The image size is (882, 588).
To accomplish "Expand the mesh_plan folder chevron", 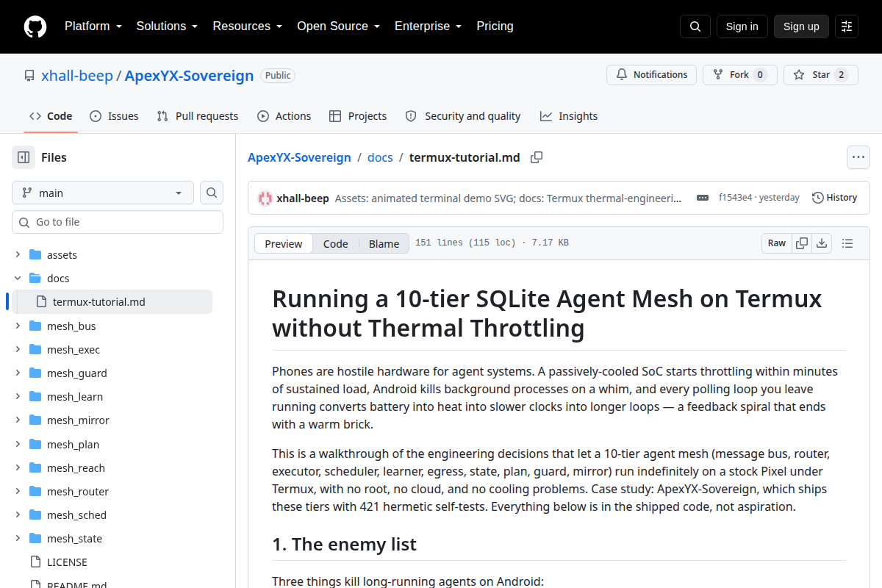I will point(18,445).
